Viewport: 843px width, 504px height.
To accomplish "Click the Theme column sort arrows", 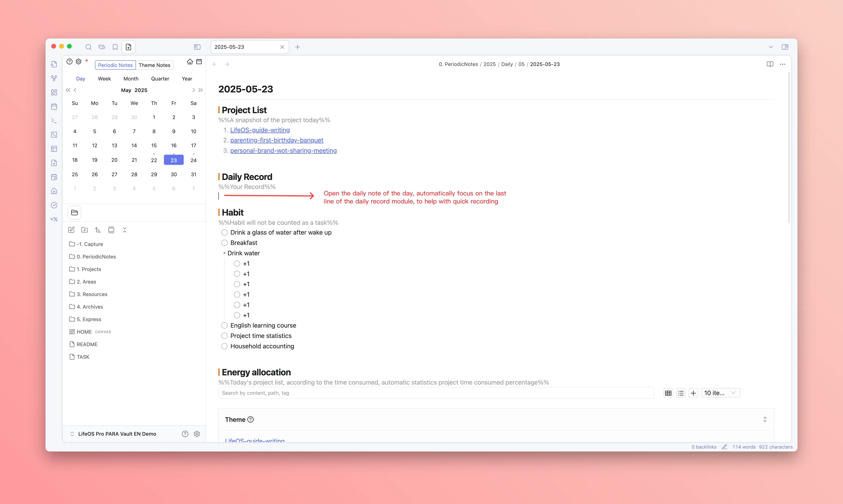I will coord(764,419).
